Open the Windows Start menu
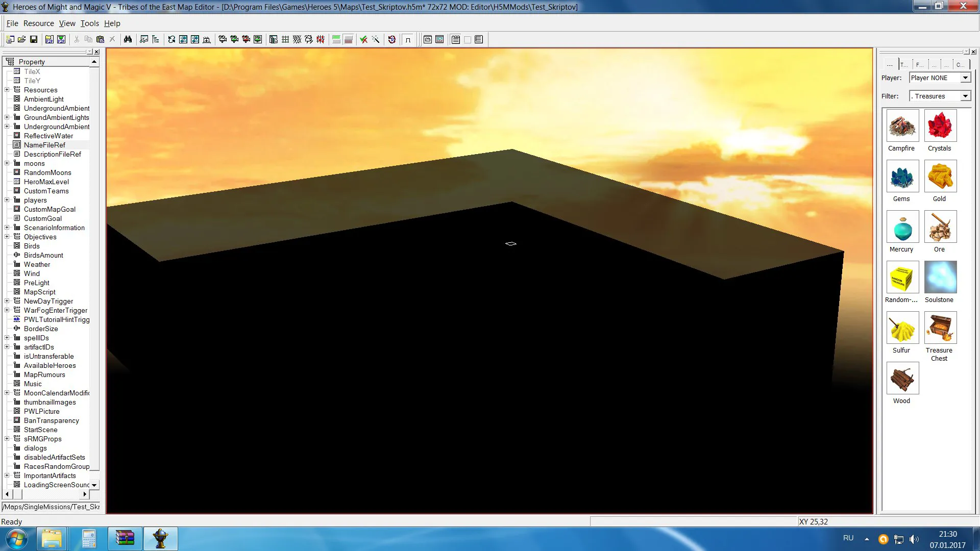Image resolution: width=980 pixels, height=551 pixels. (16, 539)
